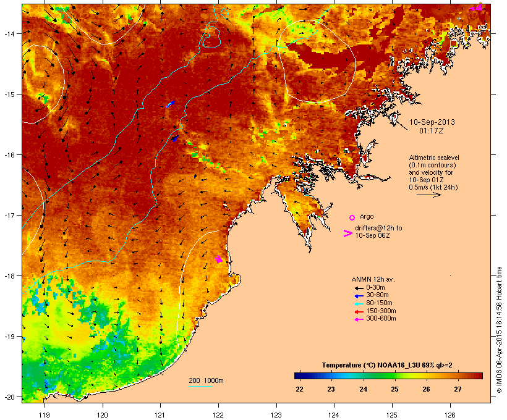Click the '0.5m/s (1kt 24h)' label
The width and height of the screenshot is (507, 420).
[433, 187]
